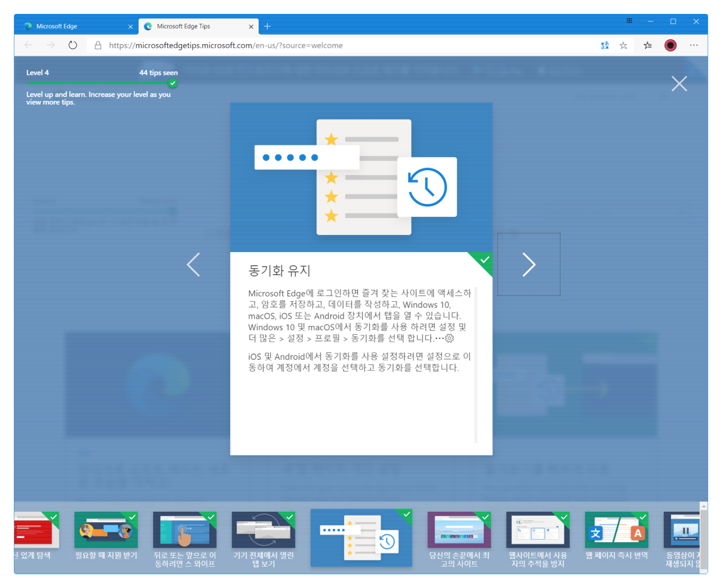Close the Microsoft Edge Tips tab

click(x=251, y=26)
